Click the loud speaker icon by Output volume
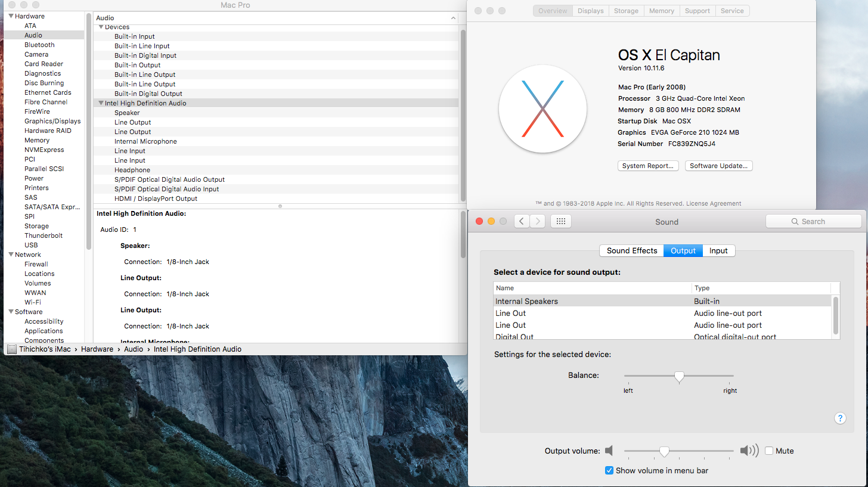Viewport: 868px width, 487px height. click(x=749, y=451)
